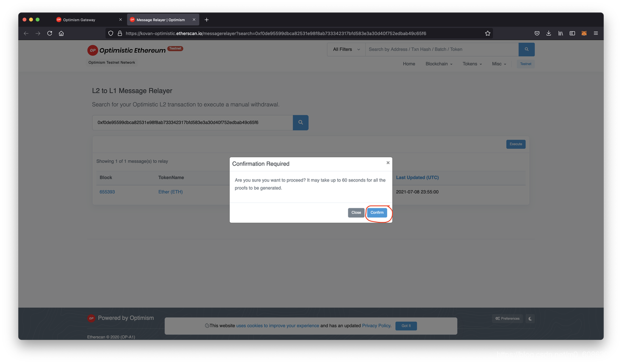Expand the Misc menu
This screenshot has height=364, width=622.
tap(499, 64)
